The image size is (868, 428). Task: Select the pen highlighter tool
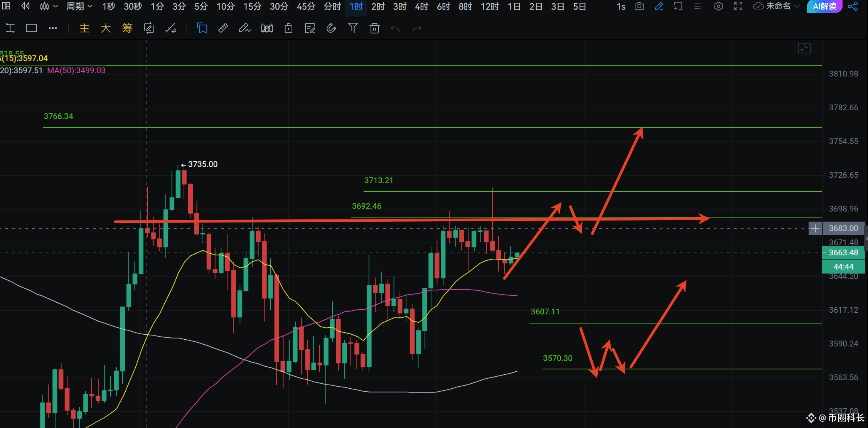tap(244, 28)
